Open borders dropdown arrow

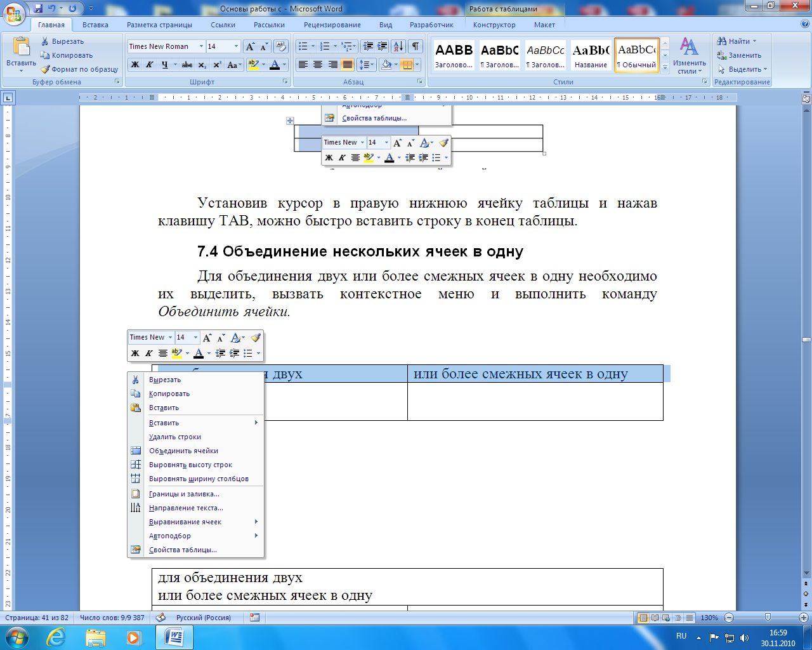click(x=416, y=65)
